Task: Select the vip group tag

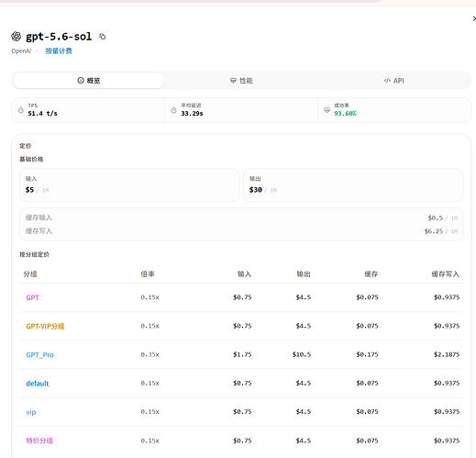Action: (x=31, y=412)
